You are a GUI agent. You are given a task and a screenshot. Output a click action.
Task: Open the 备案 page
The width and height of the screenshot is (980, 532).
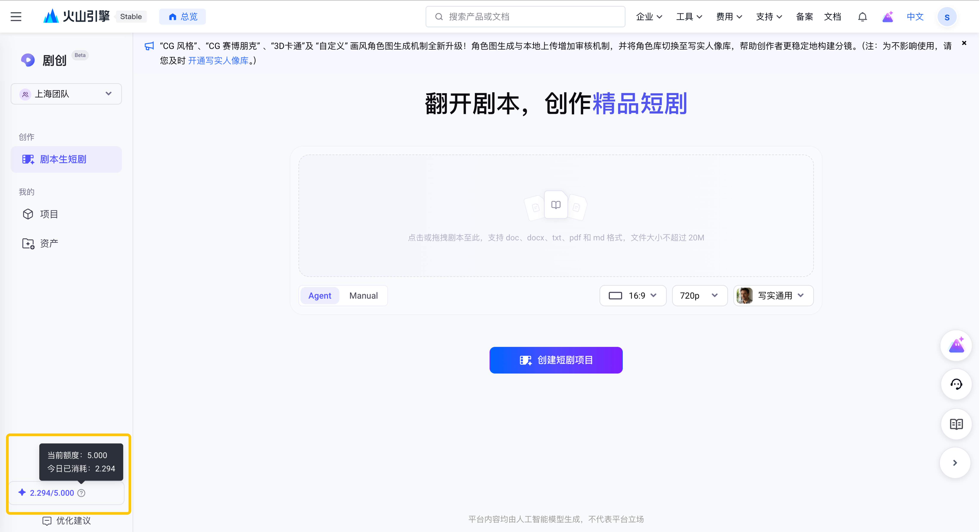[804, 17]
